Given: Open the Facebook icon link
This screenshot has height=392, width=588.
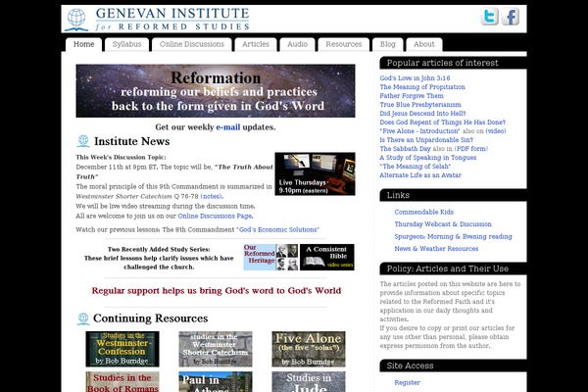Looking at the screenshot, I should (511, 16).
